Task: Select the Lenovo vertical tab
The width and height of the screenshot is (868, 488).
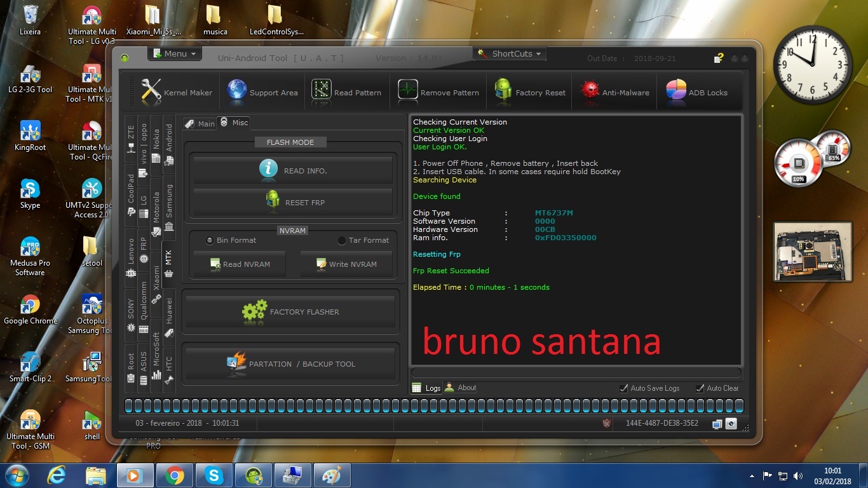Action: (x=131, y=258)
